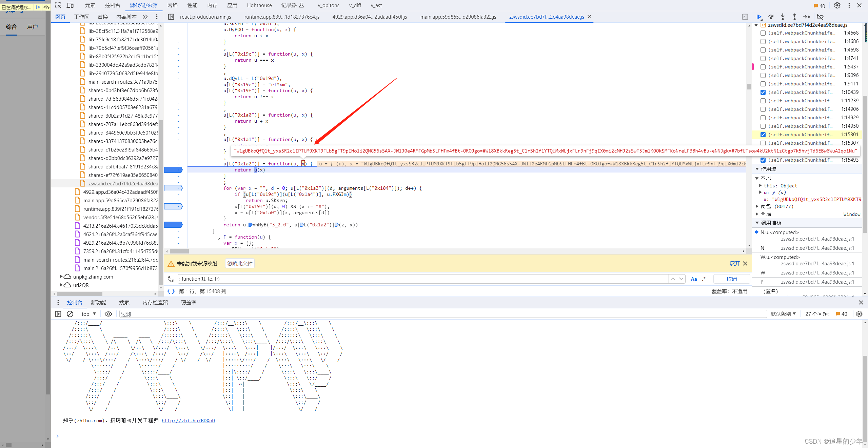Image resolution: width=868 pixels, height=448 pixels.
Task: Click the 忽略此文件 button
Action: pos(240,263)
